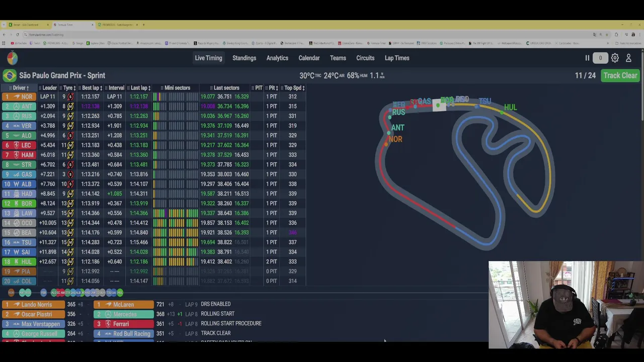Click the soft tyre icon in NOR row

click(70, 97)
